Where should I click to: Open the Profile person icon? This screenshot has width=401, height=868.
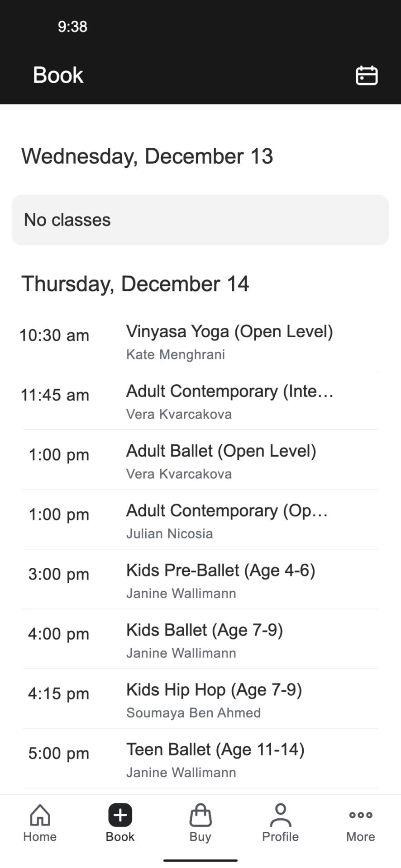click(x=280, y=815)
